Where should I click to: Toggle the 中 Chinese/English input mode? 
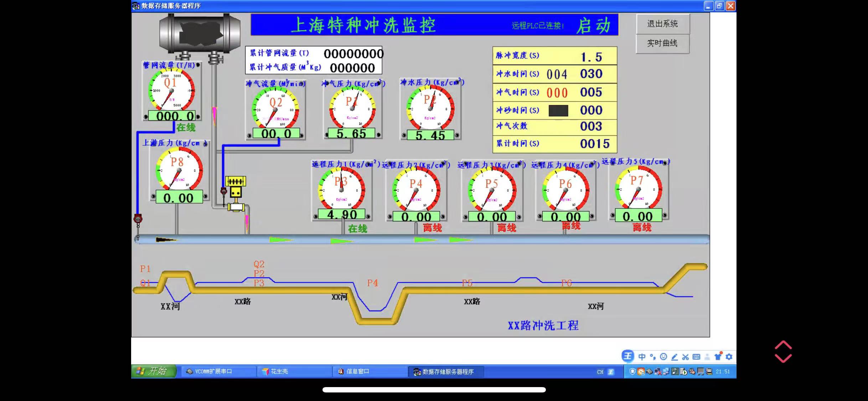click(x=642, y=356)
